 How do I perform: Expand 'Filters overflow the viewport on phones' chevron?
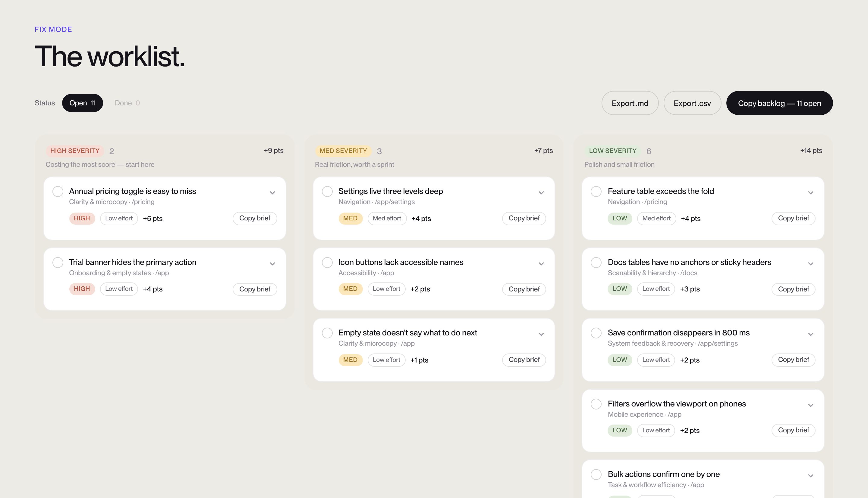pyautogui.click(x=810, y=406)
